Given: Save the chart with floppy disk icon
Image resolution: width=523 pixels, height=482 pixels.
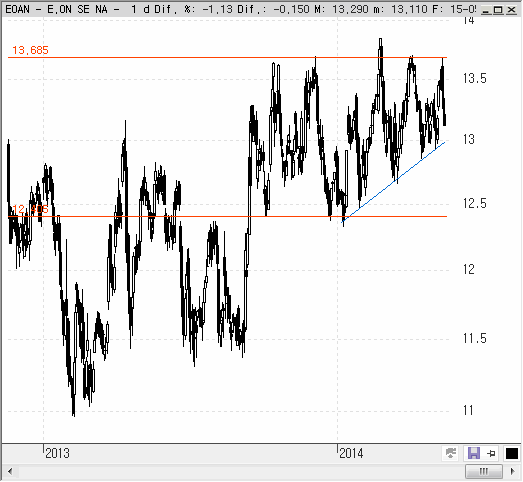Looking at the screenshot, I should click(474, 454).
